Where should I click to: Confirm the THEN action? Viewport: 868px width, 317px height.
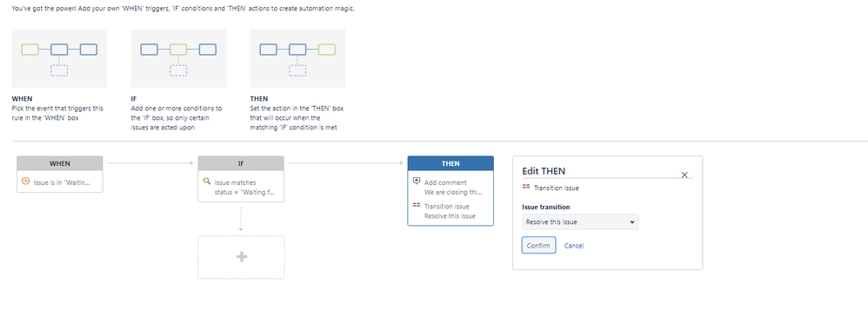point(538,246)
